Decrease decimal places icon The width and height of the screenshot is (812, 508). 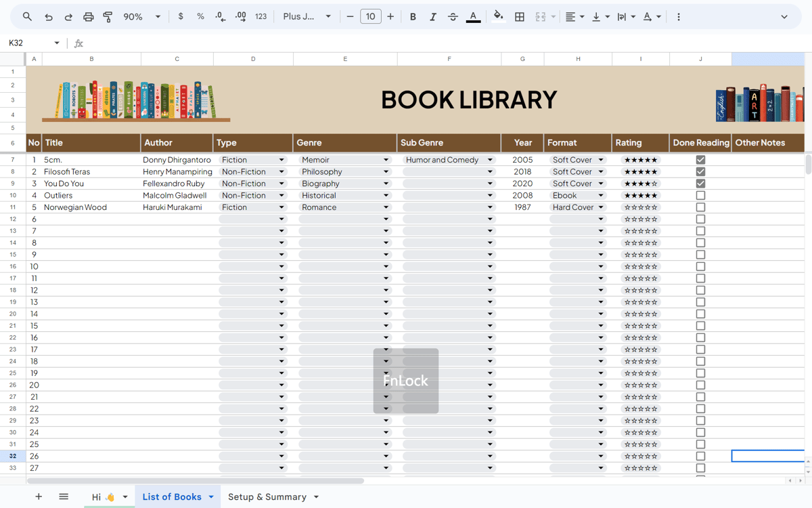221,17
